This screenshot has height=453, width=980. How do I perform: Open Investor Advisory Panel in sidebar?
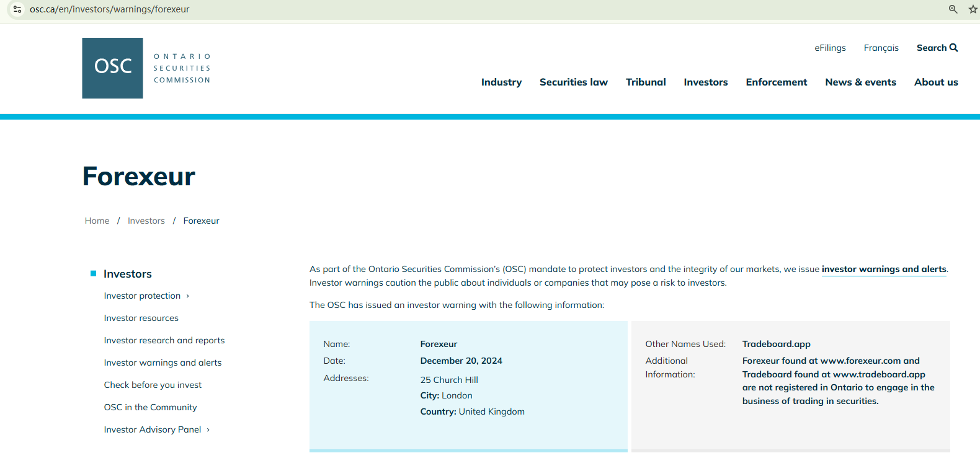(153, 429)
